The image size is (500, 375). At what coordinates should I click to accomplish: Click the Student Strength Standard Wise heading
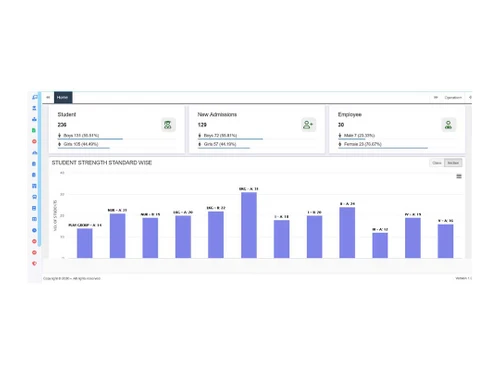[x=102, y=163]
